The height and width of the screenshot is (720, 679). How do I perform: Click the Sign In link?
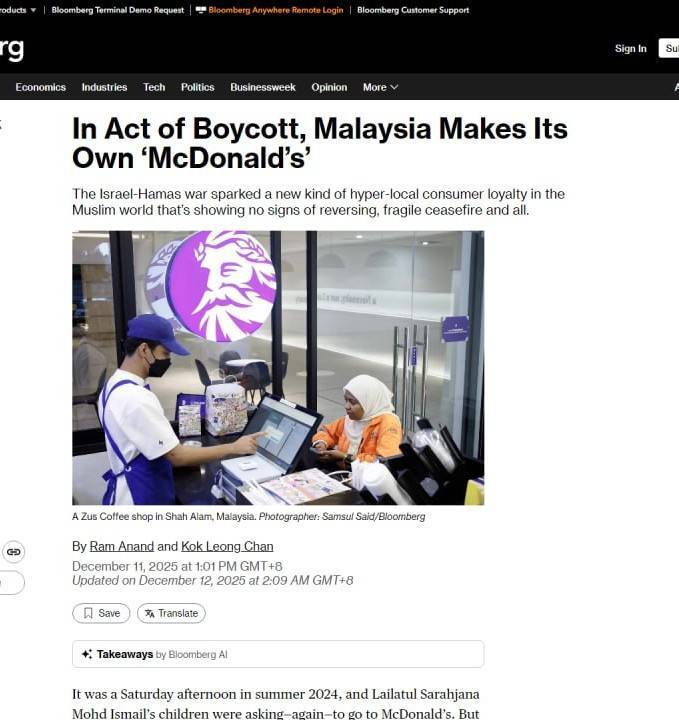630,48
